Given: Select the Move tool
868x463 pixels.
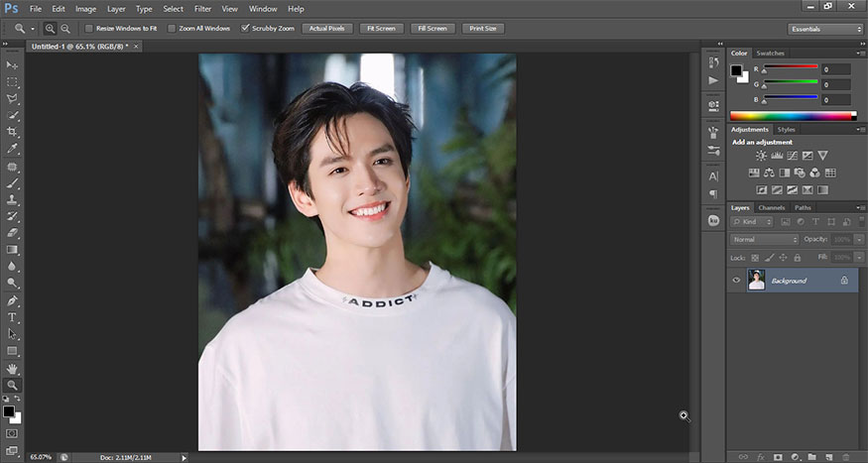Looking at the screenshot, I should [x=13, y=65].
